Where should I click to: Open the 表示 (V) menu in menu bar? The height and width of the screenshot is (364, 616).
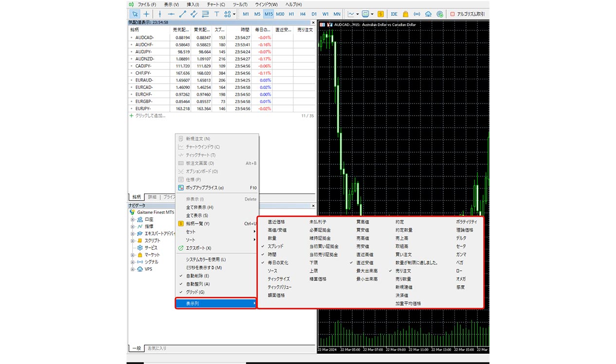pos(171,4)
